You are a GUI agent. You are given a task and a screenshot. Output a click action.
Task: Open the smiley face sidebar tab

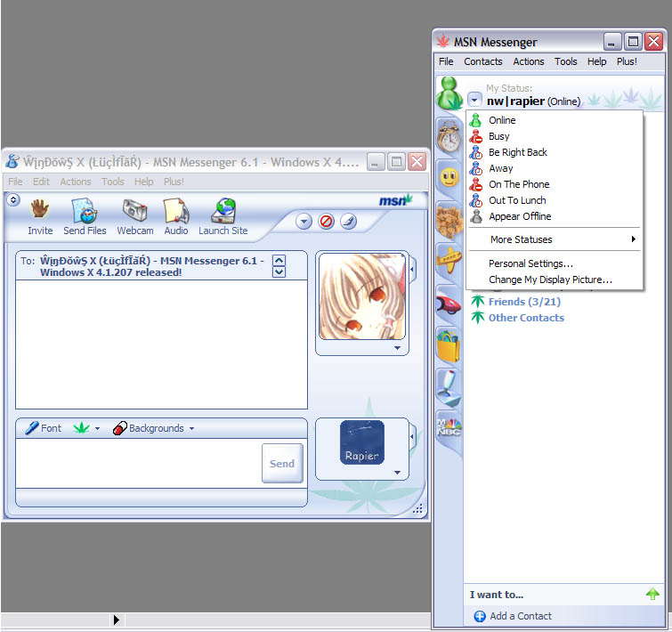tap(449, 178)
